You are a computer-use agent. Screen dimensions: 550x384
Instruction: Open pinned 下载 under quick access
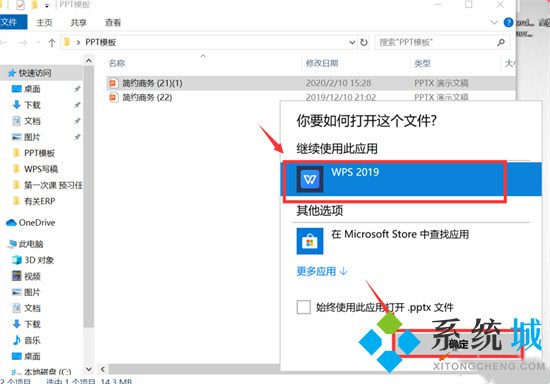(32, 105)
